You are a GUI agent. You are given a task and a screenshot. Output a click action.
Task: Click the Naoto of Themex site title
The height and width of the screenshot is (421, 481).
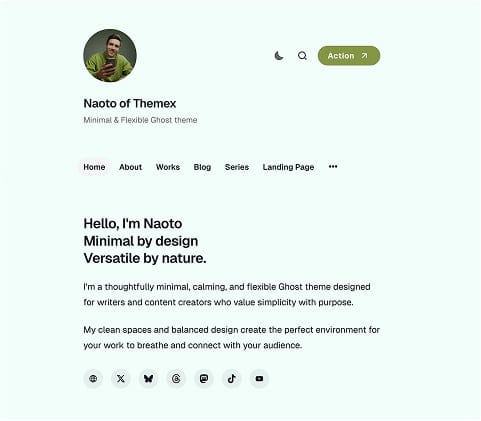coord(130,103)
